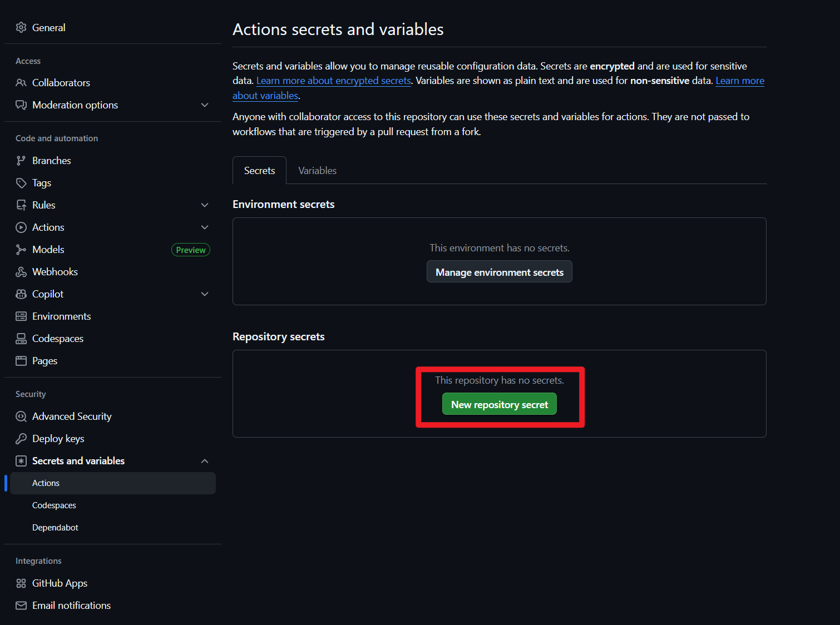840x625 pixels.
Task: Expand the Rules section chevron
Action: pyautogui.click(x=205, y=205)
